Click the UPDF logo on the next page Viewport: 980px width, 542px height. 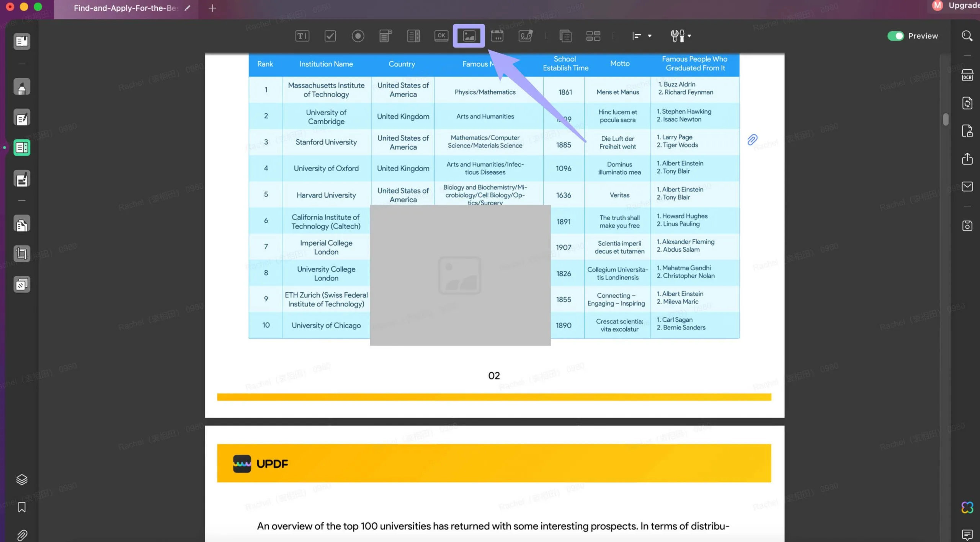point(260,463)
